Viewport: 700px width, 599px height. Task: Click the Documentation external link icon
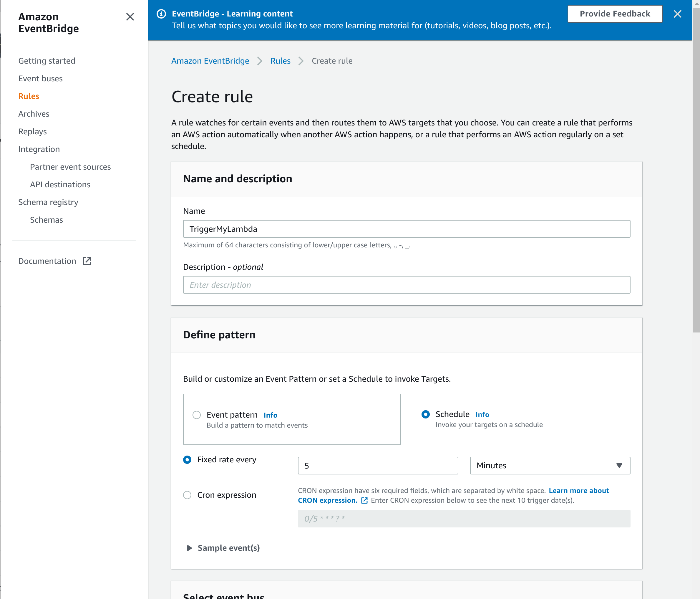coord(87,261)
